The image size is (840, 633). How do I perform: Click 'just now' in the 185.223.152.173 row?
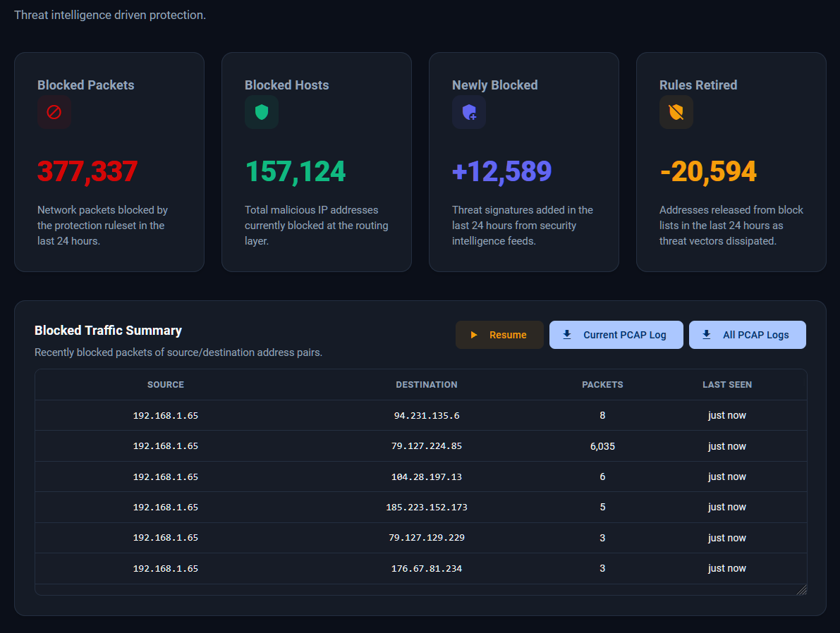tap(727, 507)
